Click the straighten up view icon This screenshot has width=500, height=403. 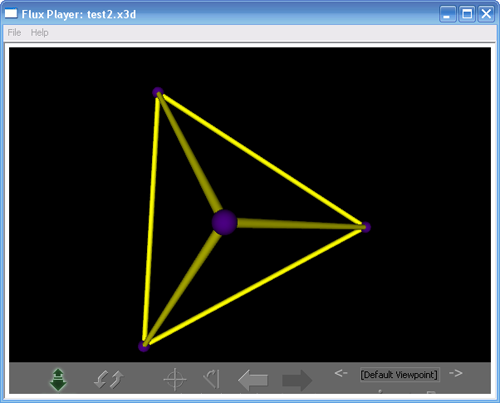[x=212, y=379]
